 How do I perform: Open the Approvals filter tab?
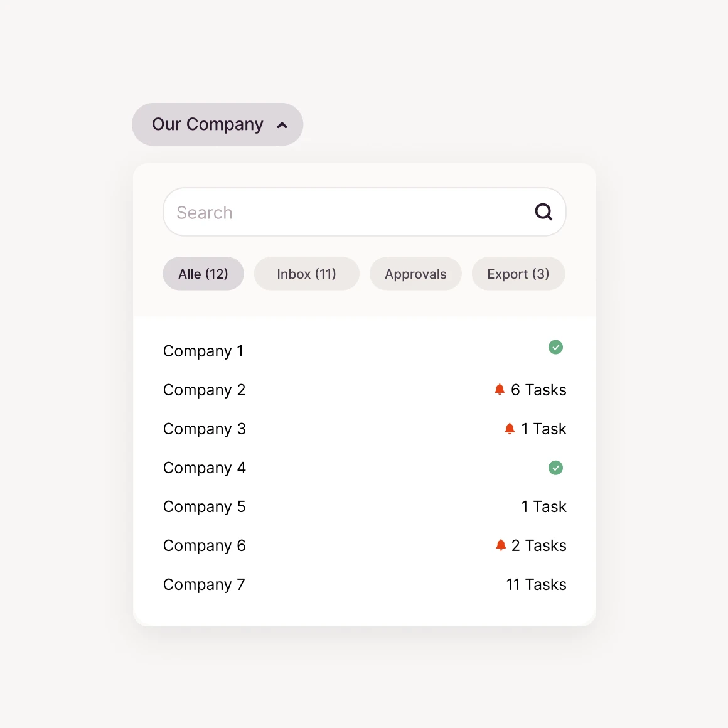pyautogui.click(x=415, y=274)
